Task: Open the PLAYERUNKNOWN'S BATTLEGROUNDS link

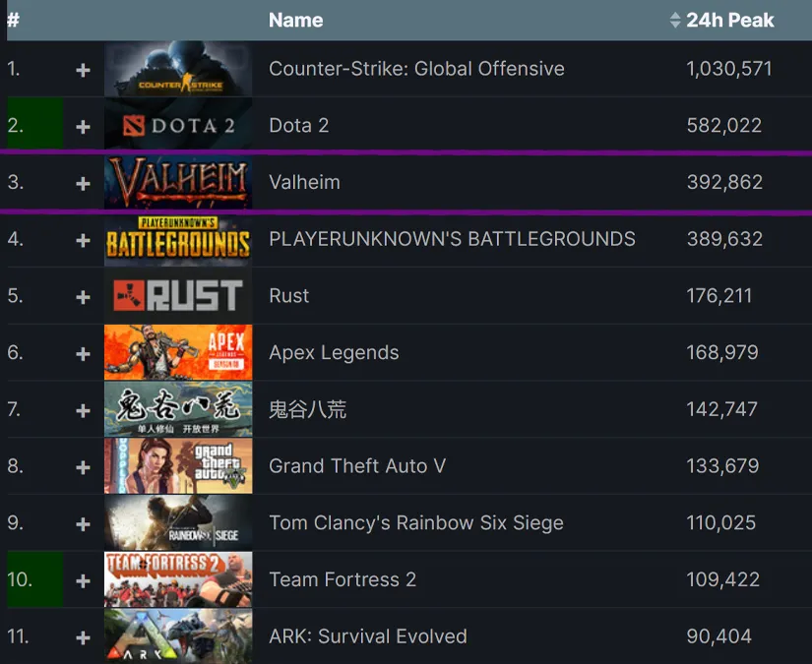Action: pos(452,239)
